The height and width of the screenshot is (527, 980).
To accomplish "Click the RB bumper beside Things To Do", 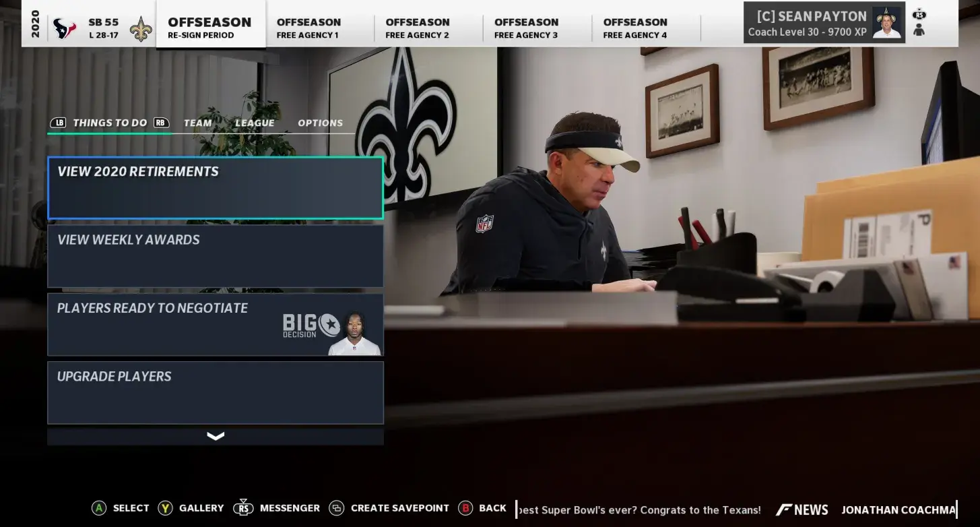I will click(160, 123).
